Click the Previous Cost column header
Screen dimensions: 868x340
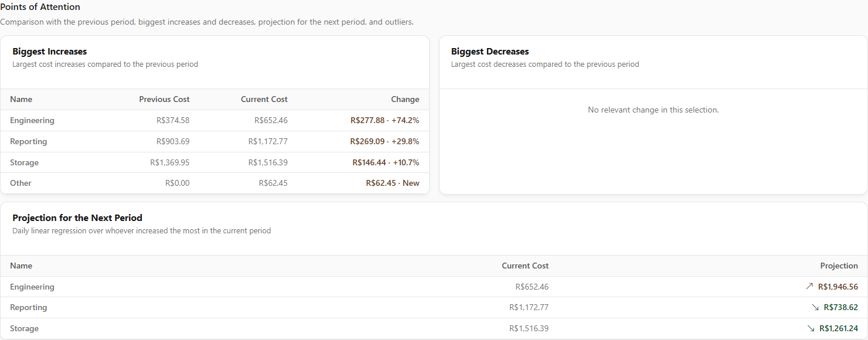coord(164,99)
